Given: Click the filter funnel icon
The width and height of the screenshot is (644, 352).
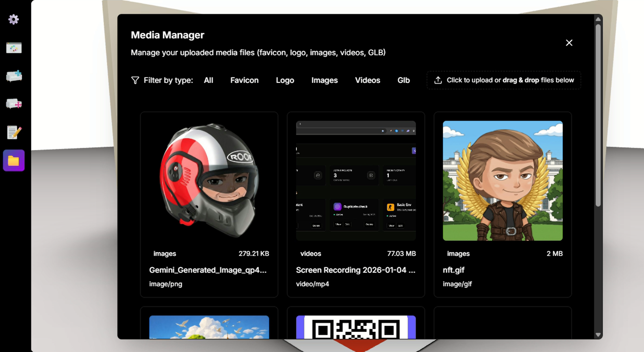Looking at the screenshot, I should (x=135, y=80).
